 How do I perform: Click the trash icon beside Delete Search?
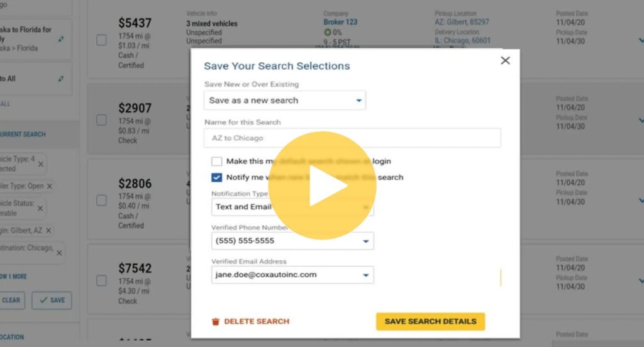[216, 321]
